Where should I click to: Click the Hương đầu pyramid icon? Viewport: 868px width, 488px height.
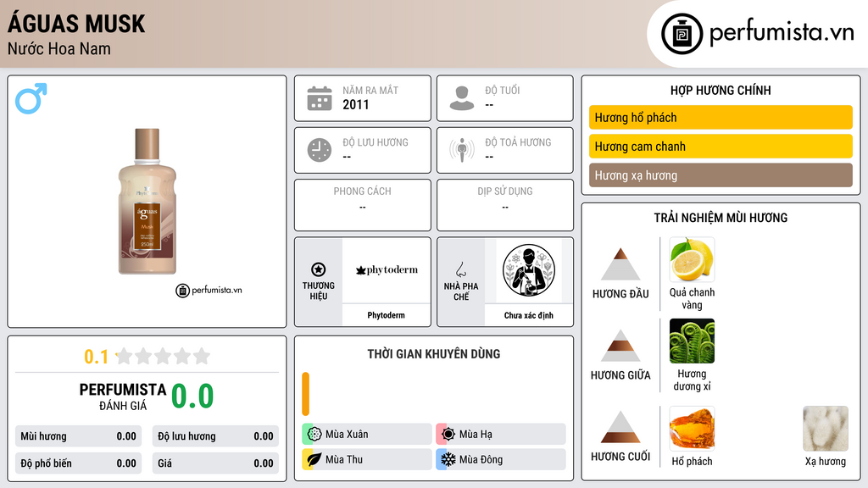point(620,264)
